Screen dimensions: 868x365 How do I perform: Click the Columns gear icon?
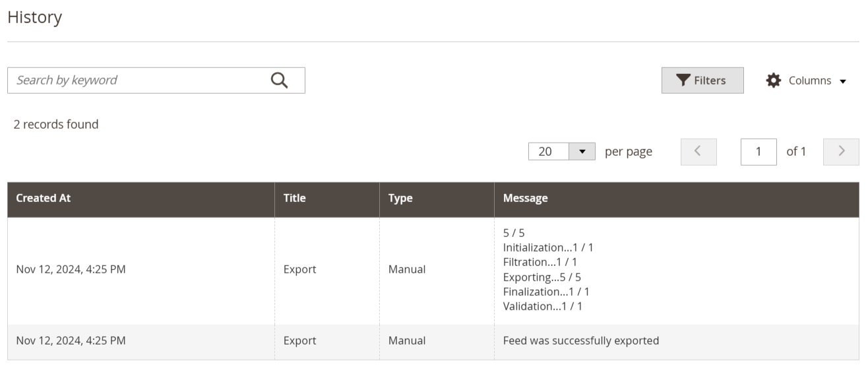point(773,81)
